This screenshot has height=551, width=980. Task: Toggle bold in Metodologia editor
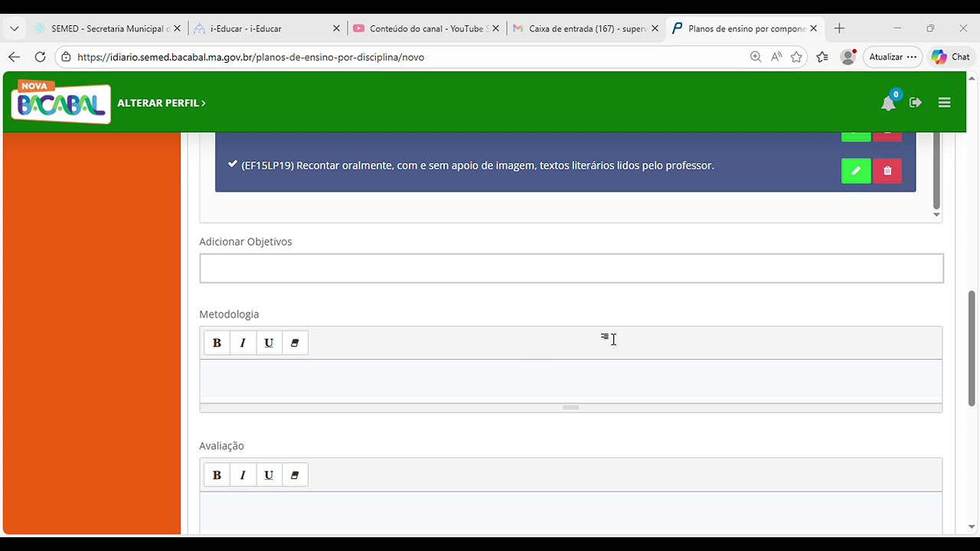[217, 343]
